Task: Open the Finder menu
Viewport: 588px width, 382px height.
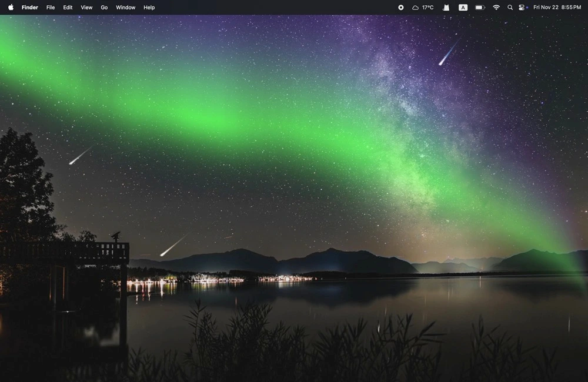Action: pos(29,7)
